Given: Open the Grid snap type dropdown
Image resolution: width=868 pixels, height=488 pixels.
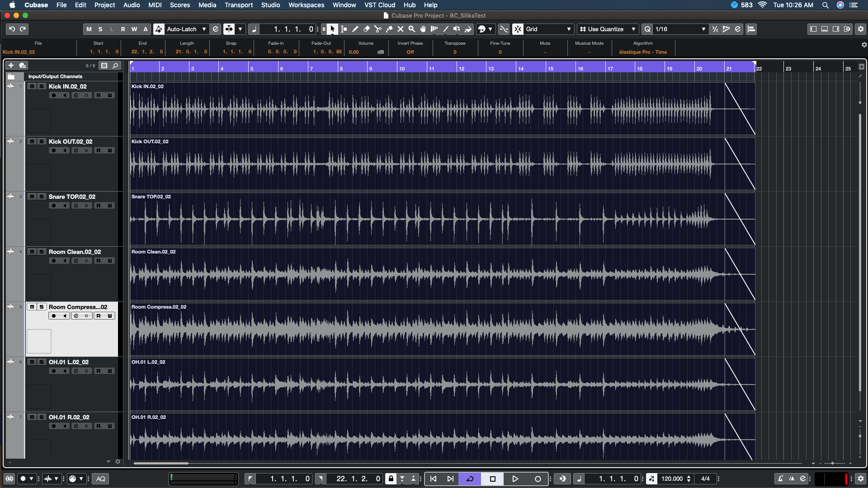Looking at the screenshot, I should [549, 29].
